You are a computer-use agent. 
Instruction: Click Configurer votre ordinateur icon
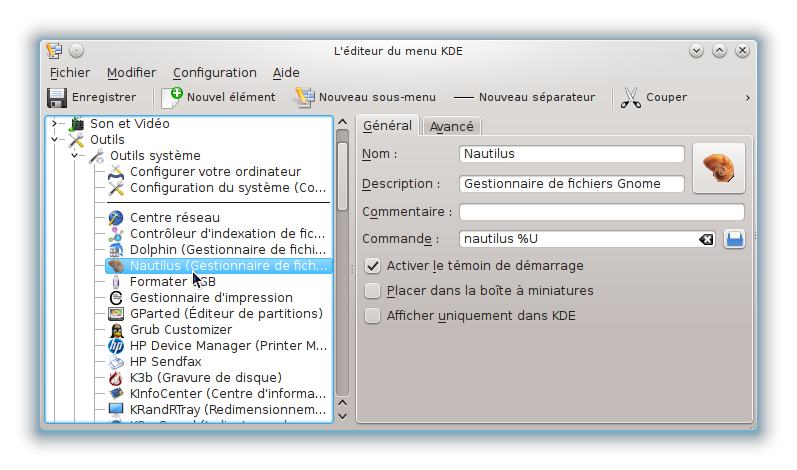coord(116,172)
